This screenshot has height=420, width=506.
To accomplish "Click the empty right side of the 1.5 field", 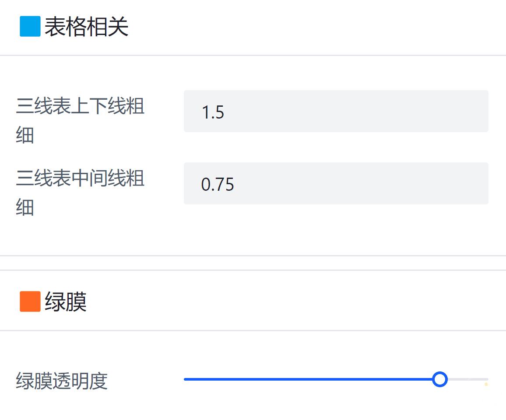I will click(x=416, y=111).
